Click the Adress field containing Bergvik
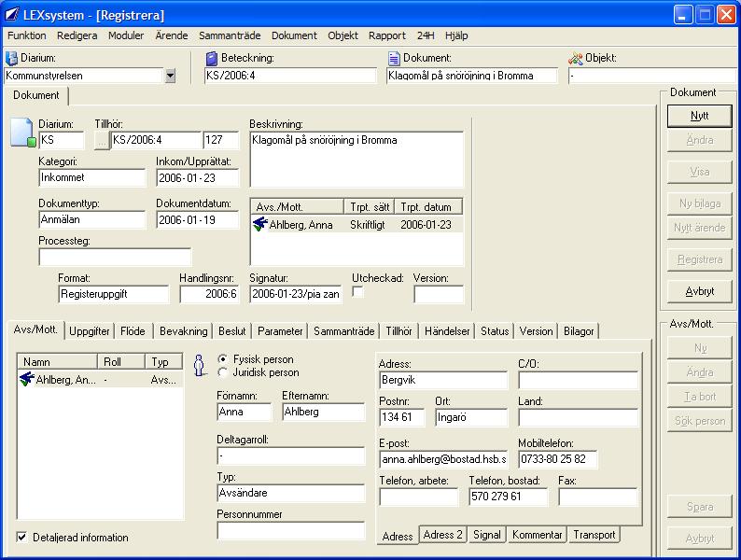Viewport: 741px width, 560px height. pos(443,380)
